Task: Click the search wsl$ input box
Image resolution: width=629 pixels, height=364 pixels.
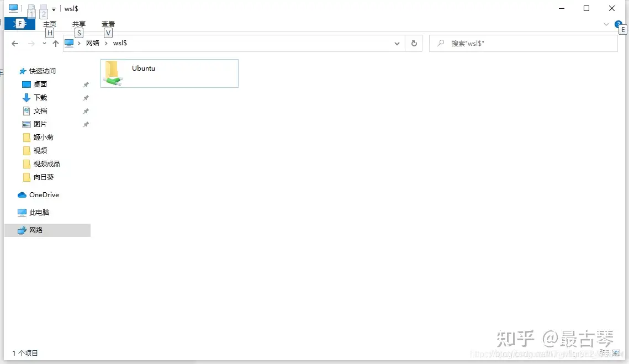Action: click(524, 43)
